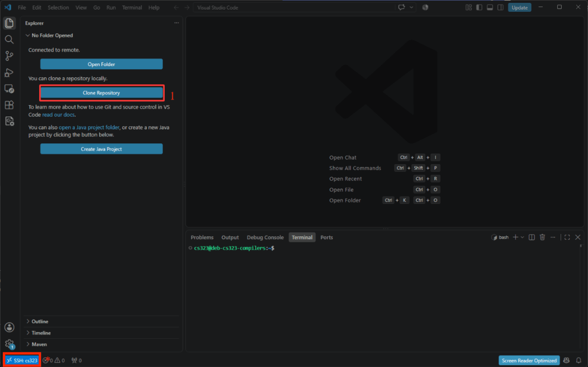The height and width of the screenshot is (367, 588).
Task: Open the Help menu
Action: pos(154,7)
